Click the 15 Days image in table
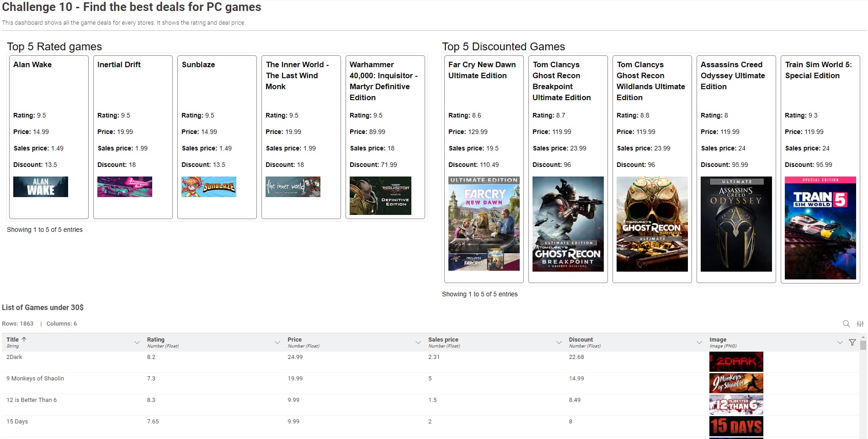 (x=736, y=426)
